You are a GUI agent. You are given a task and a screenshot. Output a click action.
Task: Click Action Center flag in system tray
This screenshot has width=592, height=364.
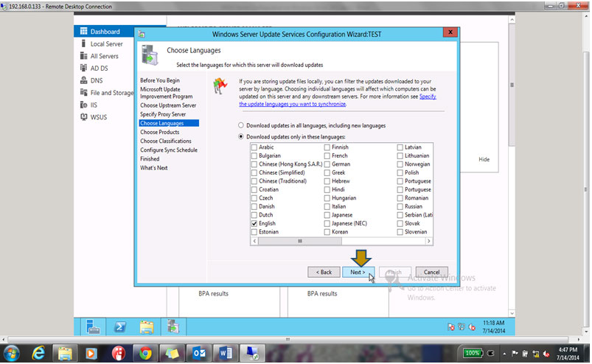[x=515, y=354]
